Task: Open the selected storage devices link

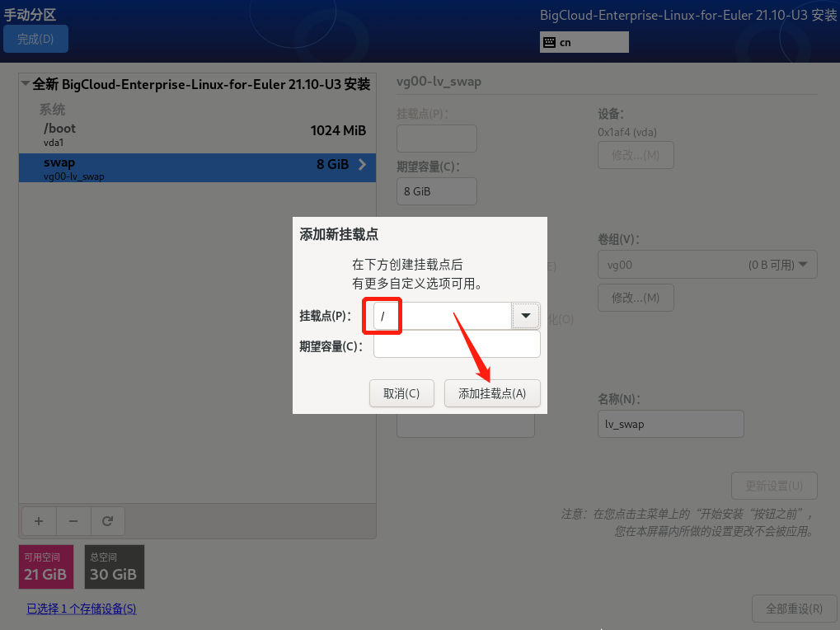Action: (x=82, y=609)
